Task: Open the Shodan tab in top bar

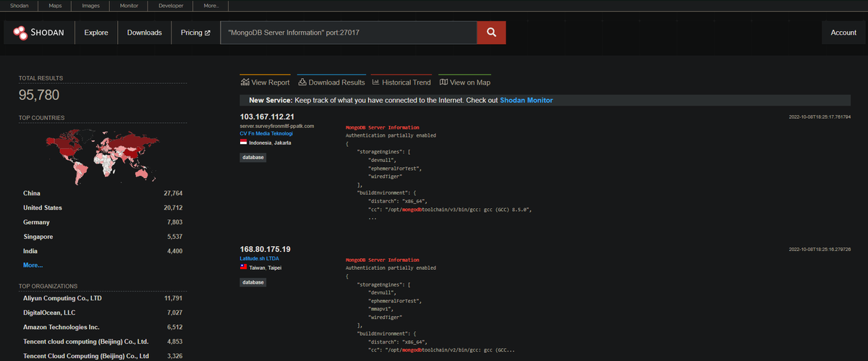Action: (x=20, y=5)
